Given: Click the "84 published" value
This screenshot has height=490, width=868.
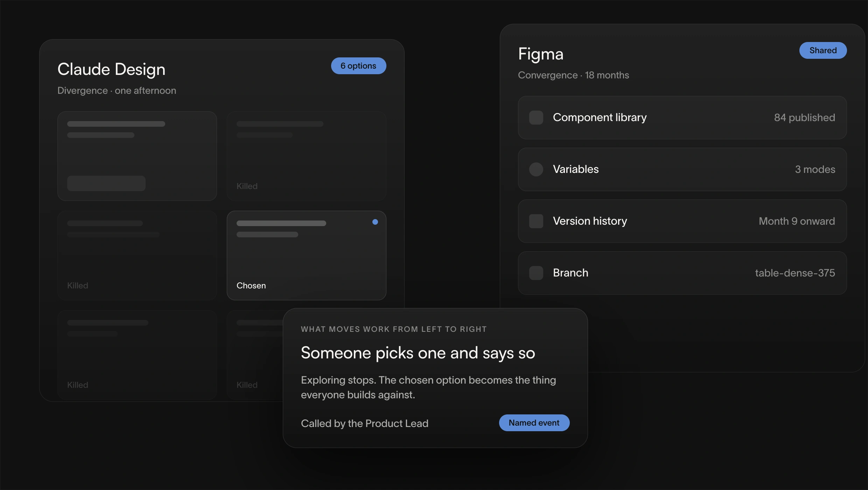Looking at the screenshot, I should point(805,118).
